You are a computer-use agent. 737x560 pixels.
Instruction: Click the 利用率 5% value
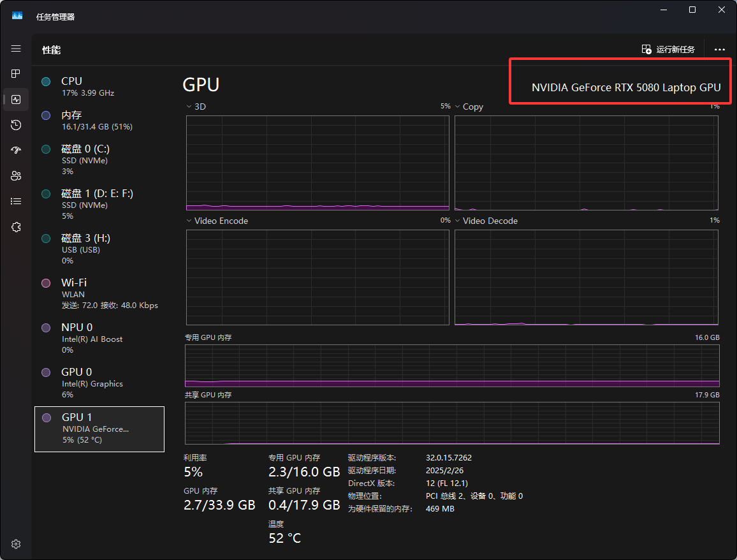pos(193,472)
